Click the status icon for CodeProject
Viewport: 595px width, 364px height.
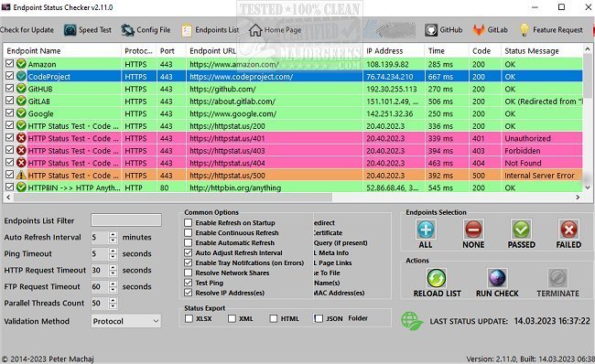[x=21, y=76]
